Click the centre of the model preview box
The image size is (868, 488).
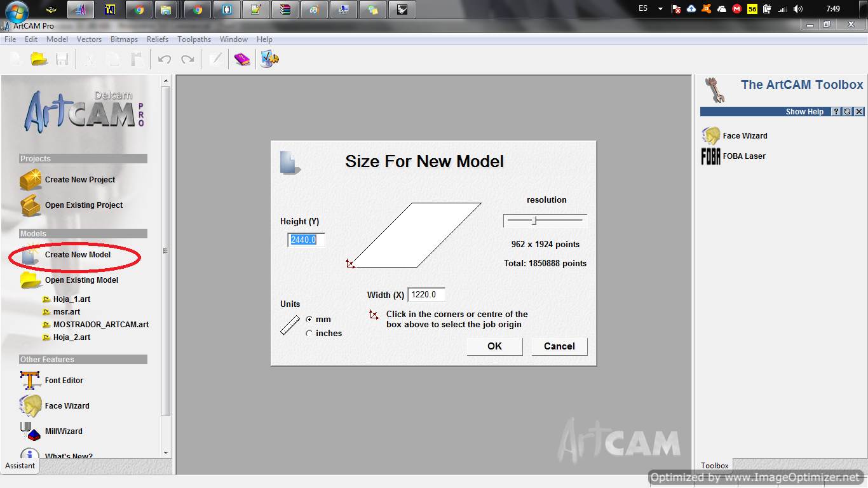coord(416,235)
